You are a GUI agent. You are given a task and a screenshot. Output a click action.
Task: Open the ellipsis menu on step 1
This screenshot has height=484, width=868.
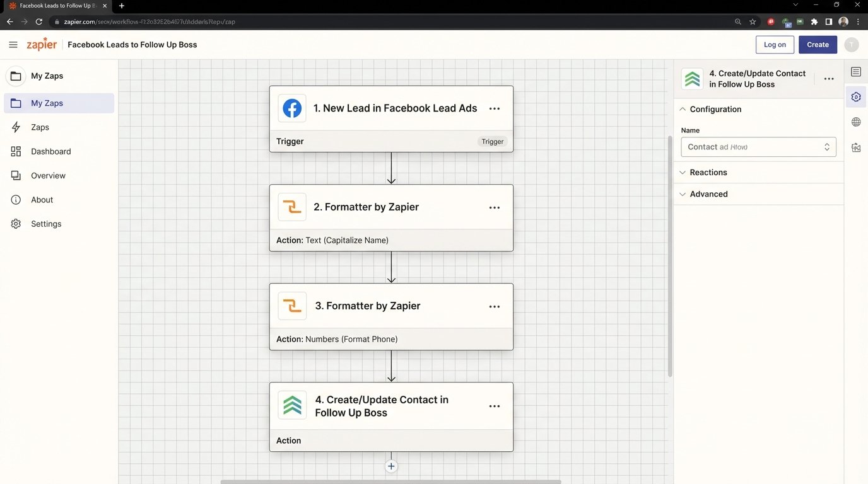(494, 108)
